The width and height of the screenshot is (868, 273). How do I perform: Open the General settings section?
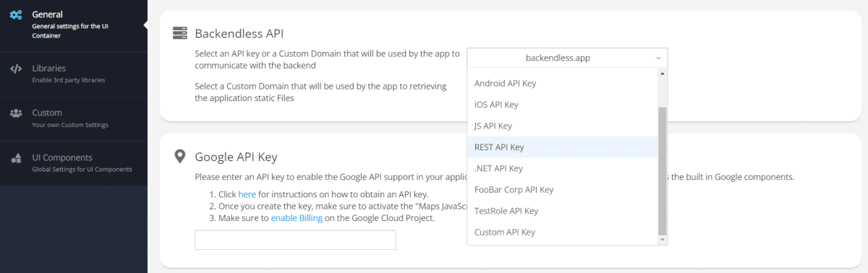coord(74,25)
